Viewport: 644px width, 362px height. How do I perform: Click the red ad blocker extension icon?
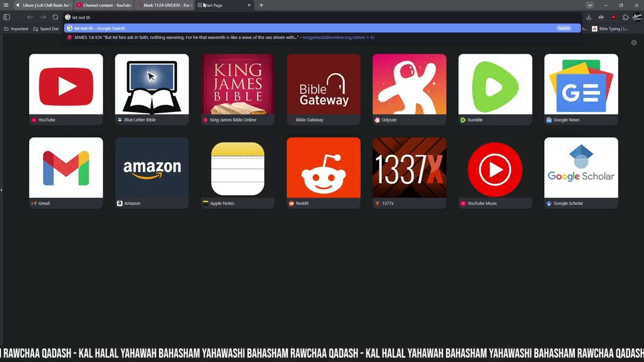tap(613, 17)
